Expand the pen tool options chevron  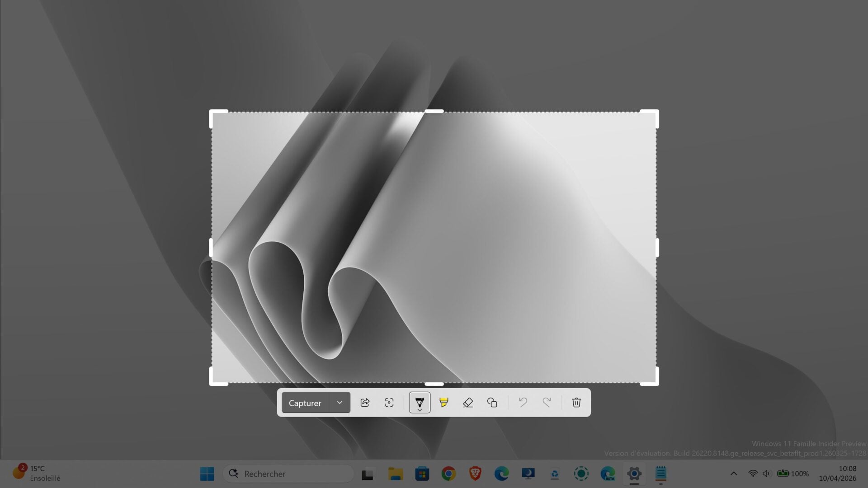420,409
